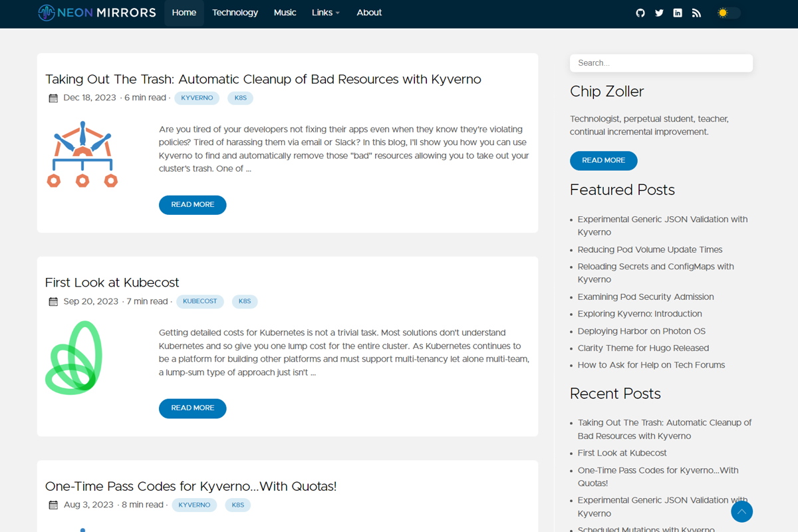The width and height of the screenshot is (798, 532).
Task: Click the Kubecost green logo image
Action: coord(74,358)
